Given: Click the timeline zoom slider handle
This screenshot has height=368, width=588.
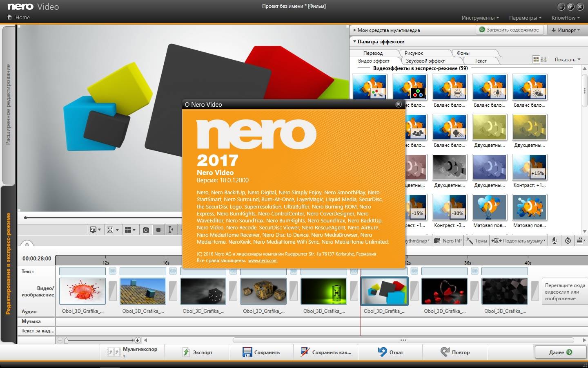Looking at the screenshot, I should click(66, 340).
